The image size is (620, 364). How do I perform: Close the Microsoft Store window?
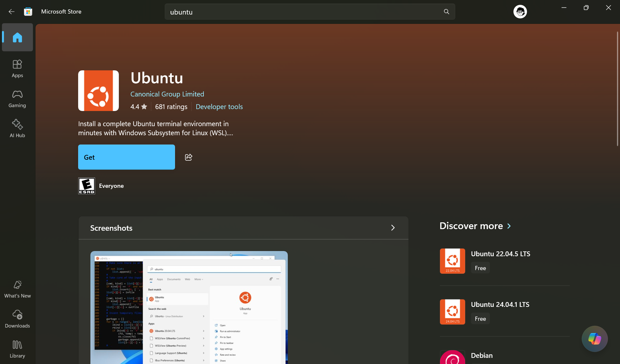608,8
